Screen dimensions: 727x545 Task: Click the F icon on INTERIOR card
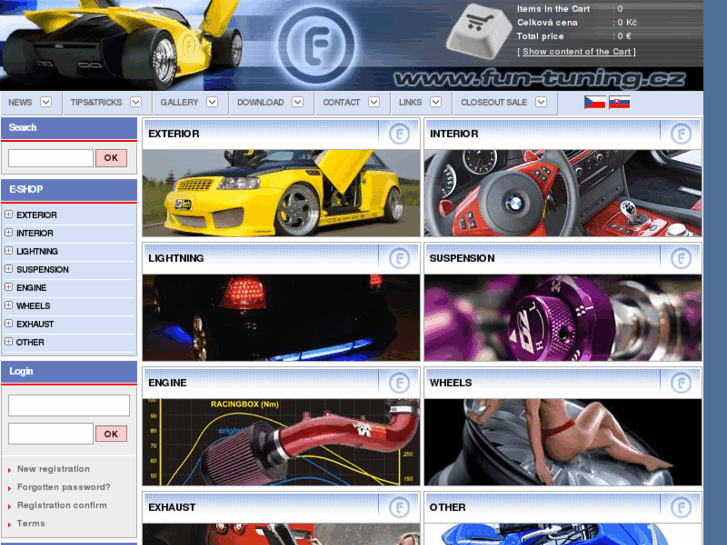point(681,134)
